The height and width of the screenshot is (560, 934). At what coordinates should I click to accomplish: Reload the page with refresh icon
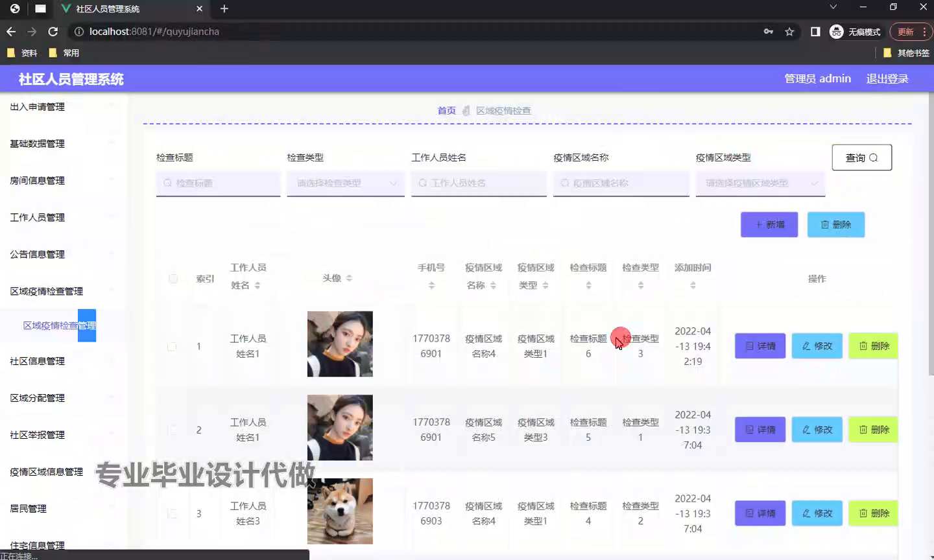53,31
